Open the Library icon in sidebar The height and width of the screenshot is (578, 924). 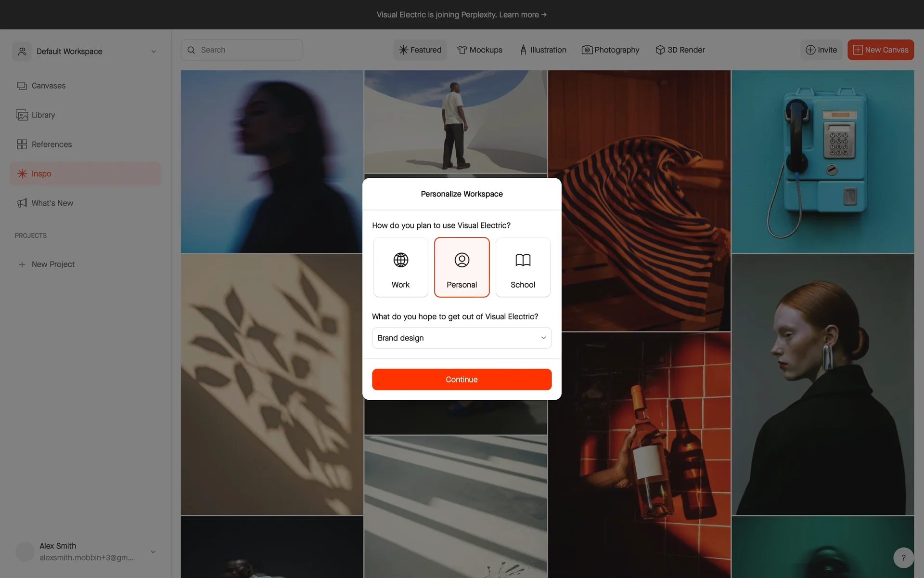coord(22,115)
